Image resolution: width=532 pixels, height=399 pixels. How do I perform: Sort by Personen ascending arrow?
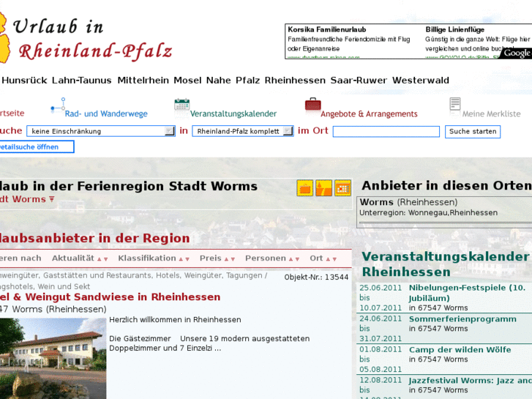[x=291, y=259]
